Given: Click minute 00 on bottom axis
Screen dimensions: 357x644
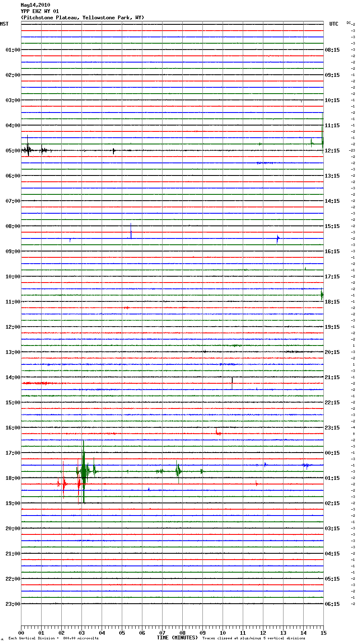Looking at the screenshot, I should pyautogui.click(x=21, y=633).
